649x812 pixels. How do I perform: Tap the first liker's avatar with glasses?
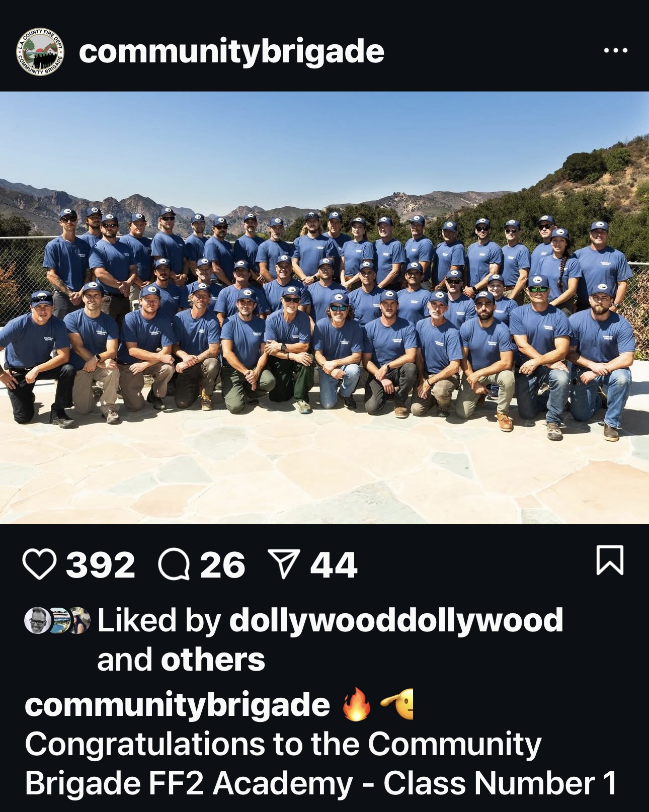click(x=38, y=620)
